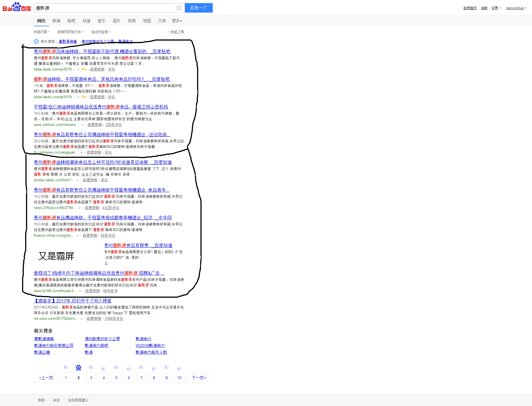Expand arrow next to www.sxhkstv.com result
Image resolution: width=532 pixels, height=406 pixels.
pyautogui.click(x=82, y=125)
